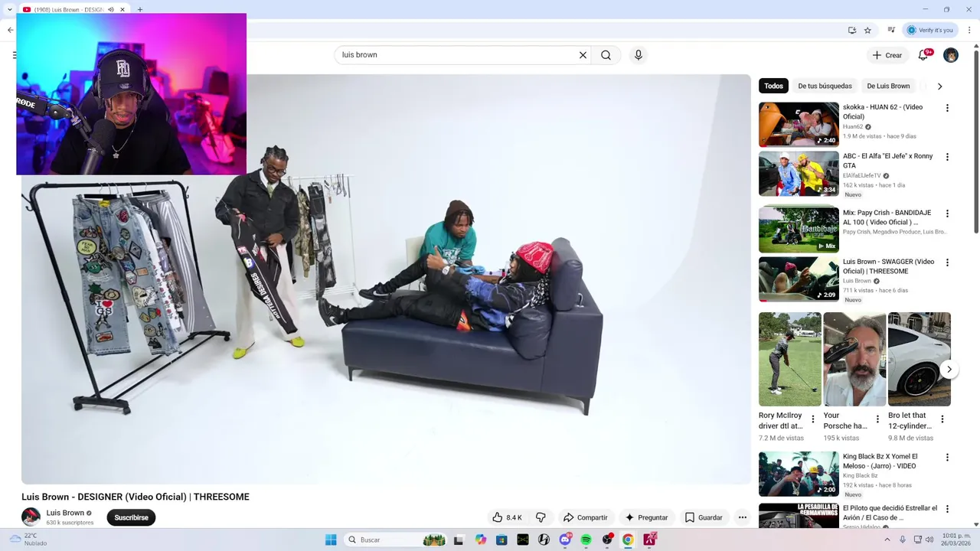Click the Preguntar button
Image resolution: width=980 pixels, height=551 pixels.
pos(647,517)
